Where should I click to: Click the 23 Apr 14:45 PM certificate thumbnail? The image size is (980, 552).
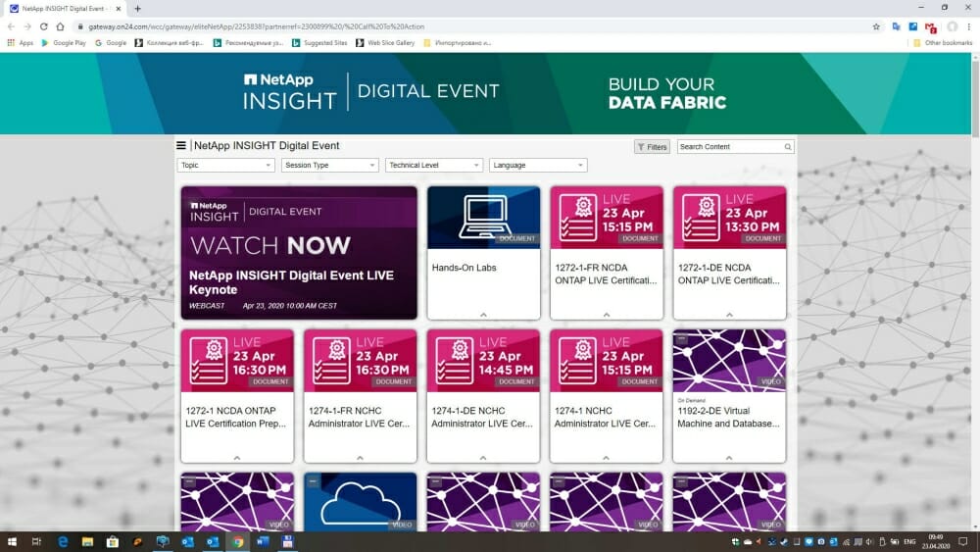483,361
